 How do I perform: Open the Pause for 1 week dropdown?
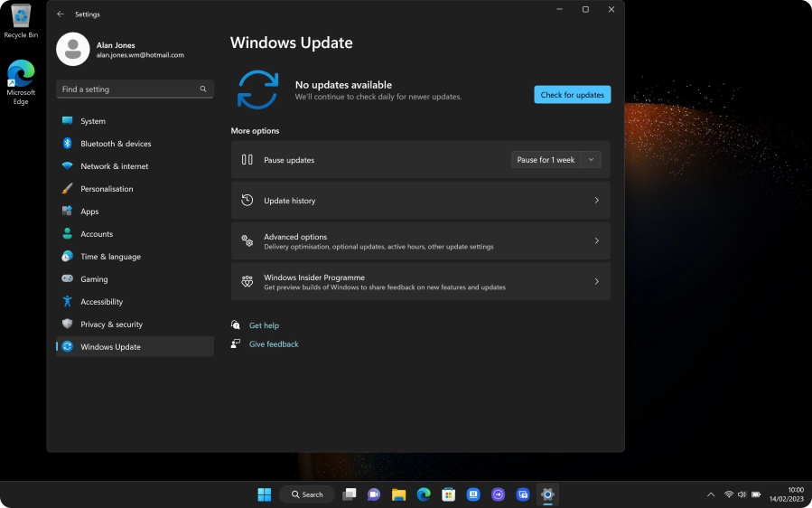click(555, 160)
